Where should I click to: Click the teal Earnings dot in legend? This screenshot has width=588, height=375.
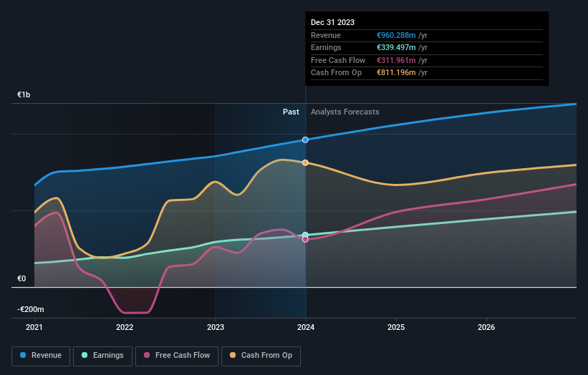click(85, 355)
